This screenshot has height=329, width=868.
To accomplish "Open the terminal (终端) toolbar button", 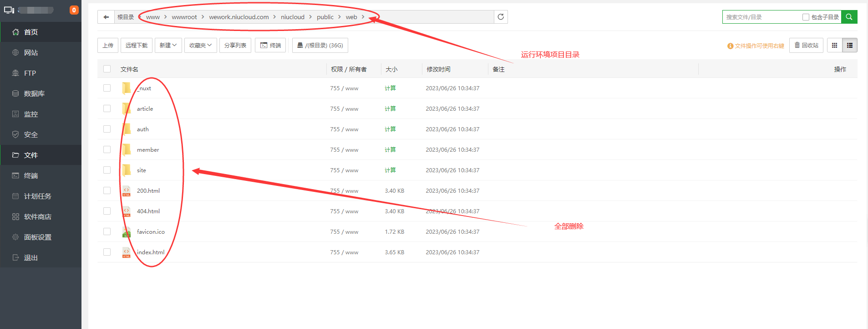I will 270,46.
